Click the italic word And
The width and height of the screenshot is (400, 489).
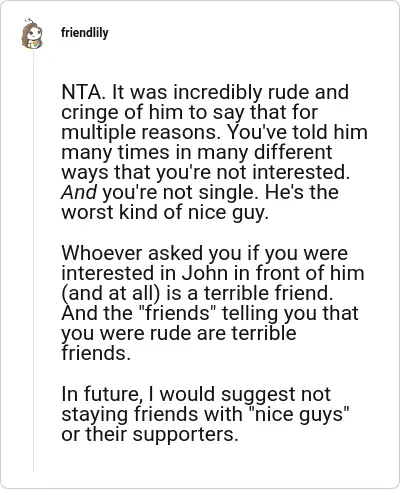tap(79, 192)
